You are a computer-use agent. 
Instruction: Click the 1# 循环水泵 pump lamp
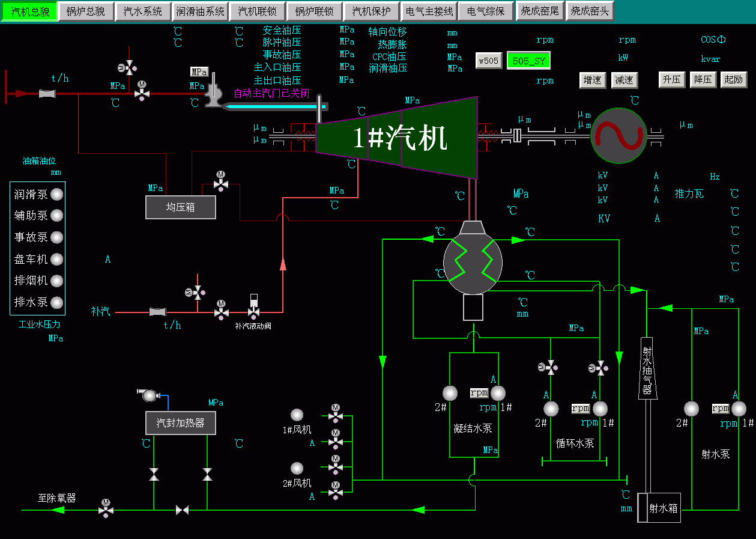[600, 409]
